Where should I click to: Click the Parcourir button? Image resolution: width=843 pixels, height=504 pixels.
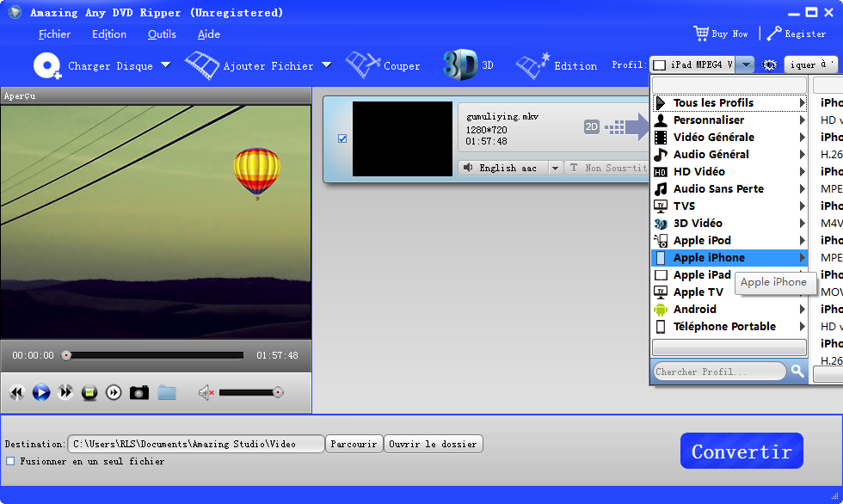click(354, 444)
